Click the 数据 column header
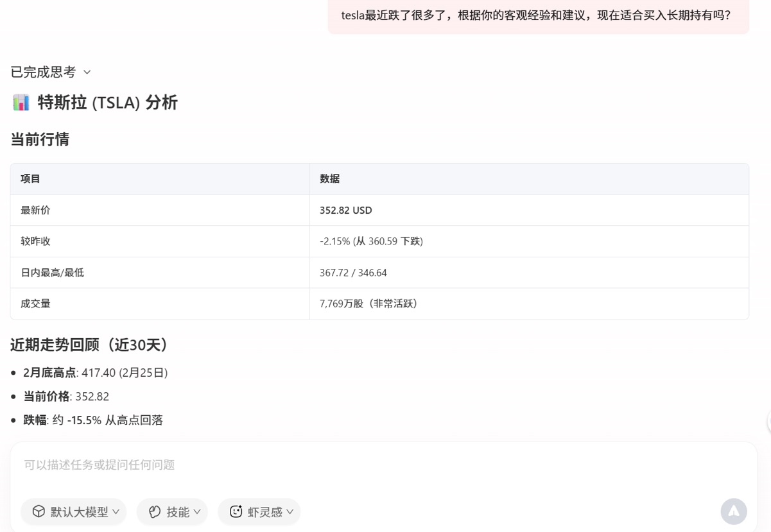The width and height of the screenshot is (771, 532). point(529,179)
